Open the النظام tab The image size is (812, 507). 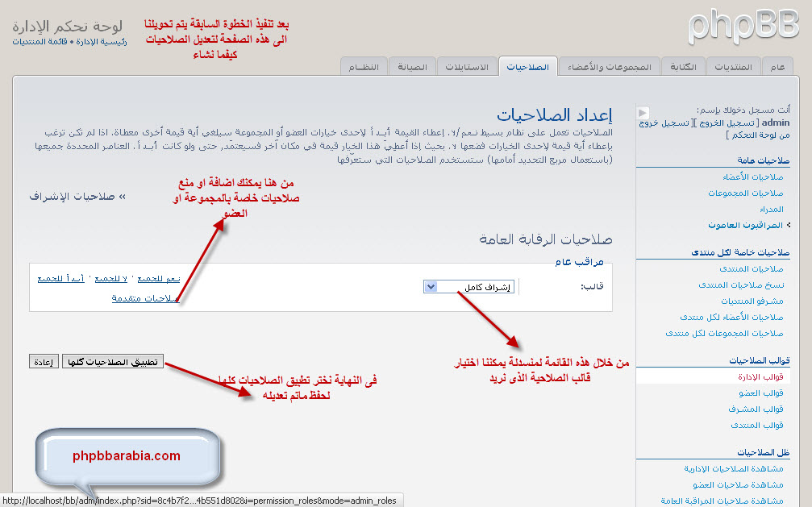tap(364, 67)
